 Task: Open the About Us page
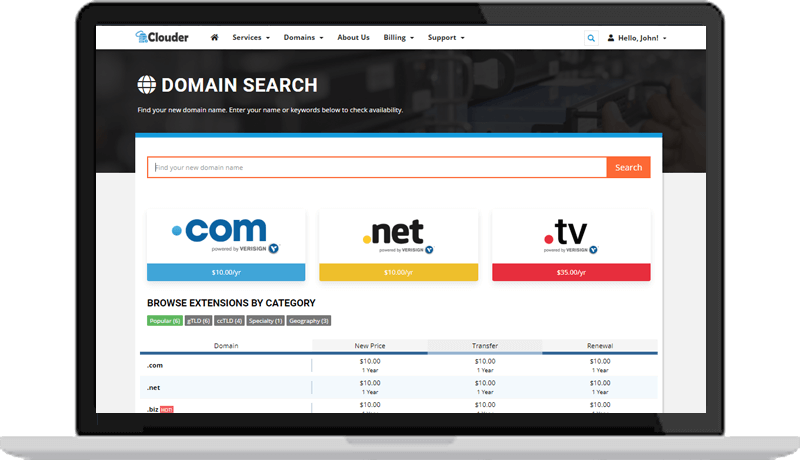point(353,37)
